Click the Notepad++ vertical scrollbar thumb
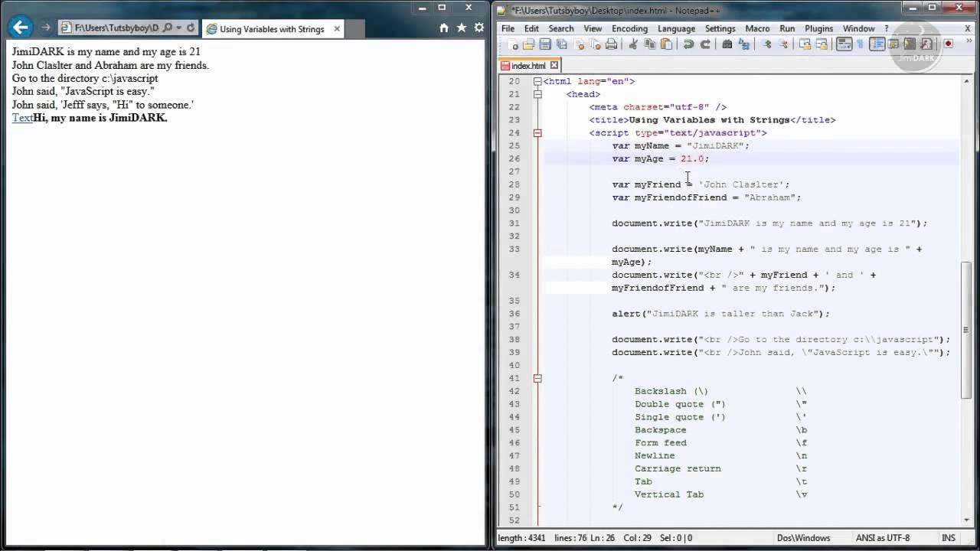This screenshot has height=551, width=980. pos(966,329)
